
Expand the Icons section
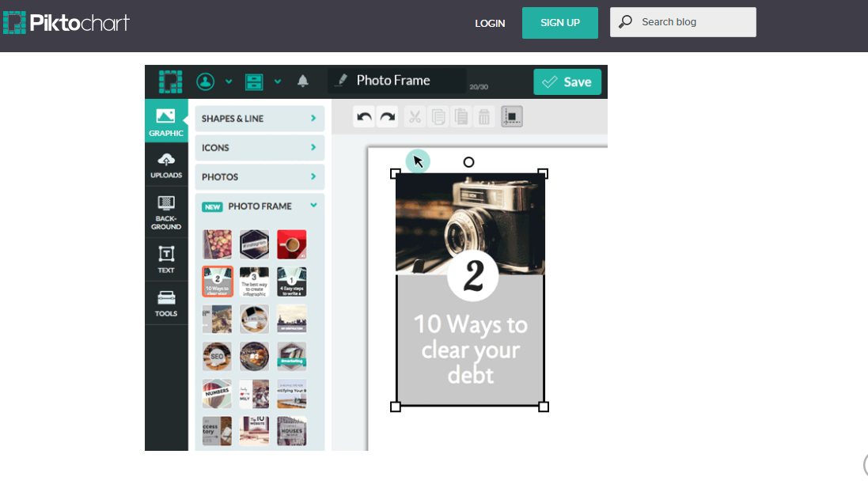click(260, 148)
